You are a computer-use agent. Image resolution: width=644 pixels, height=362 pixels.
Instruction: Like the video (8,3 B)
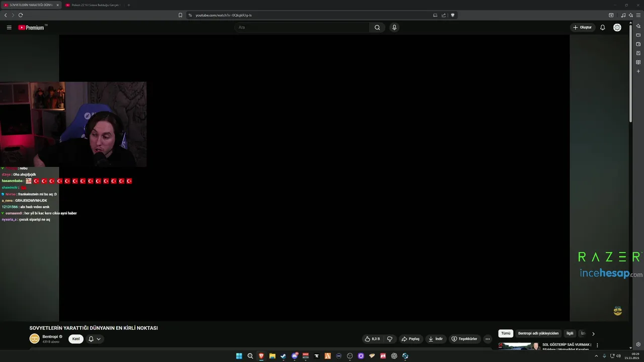[x=372, y=339]
